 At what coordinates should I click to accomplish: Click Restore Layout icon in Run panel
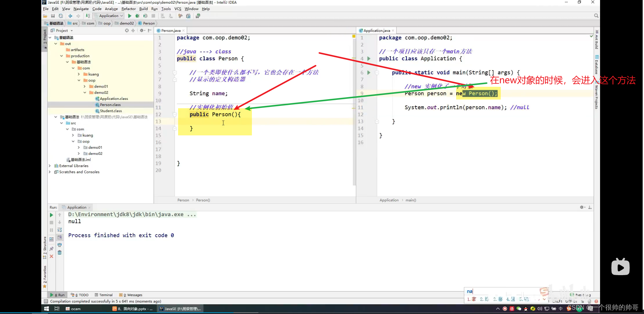pos(51,239)
